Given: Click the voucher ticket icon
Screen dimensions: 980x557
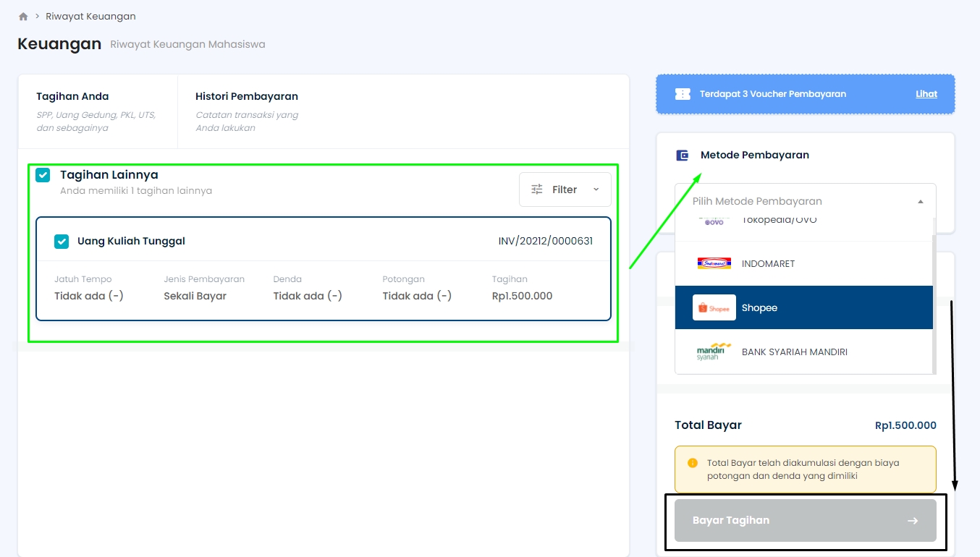Looking at the screenshot, I should 682,94.
